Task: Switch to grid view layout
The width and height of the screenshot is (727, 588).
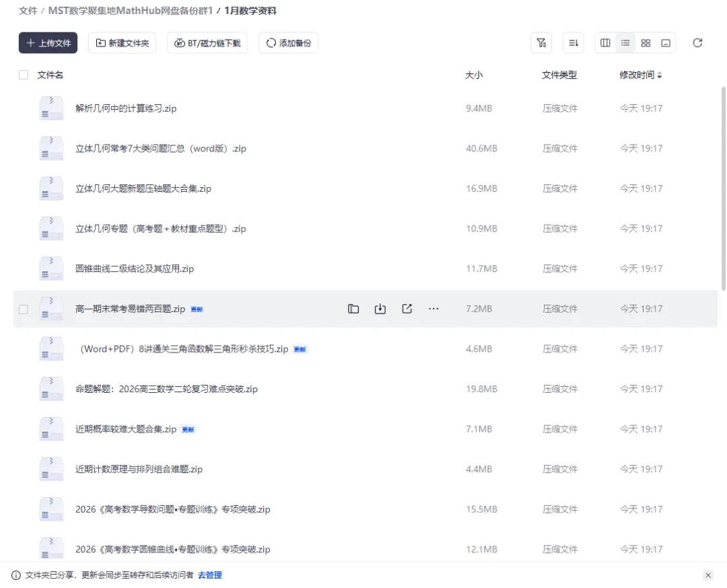Action: click(x=645, y=42)
